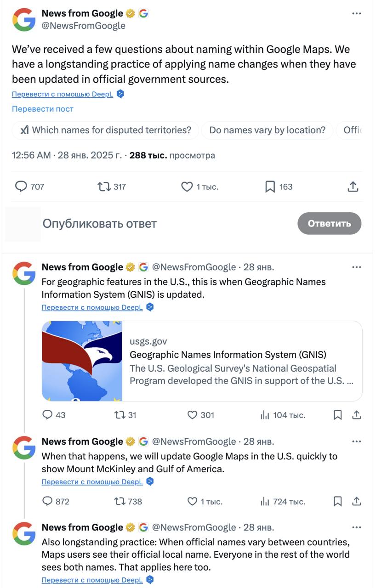Like the GNIS reply with 301 likes
The width and height of the screenshot is (376, 588).
click(x=193, y=415)
